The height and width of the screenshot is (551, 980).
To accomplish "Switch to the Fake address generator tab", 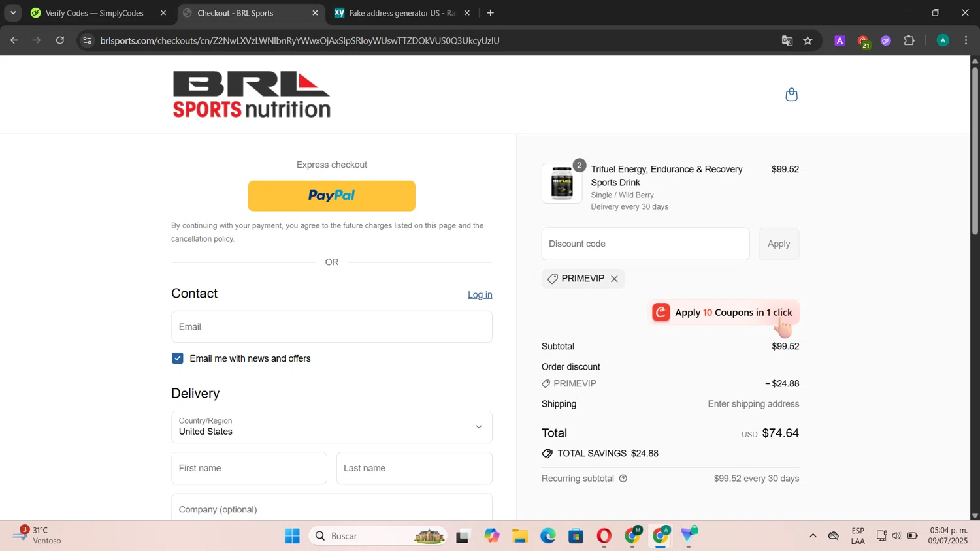I will click(402, 13).
